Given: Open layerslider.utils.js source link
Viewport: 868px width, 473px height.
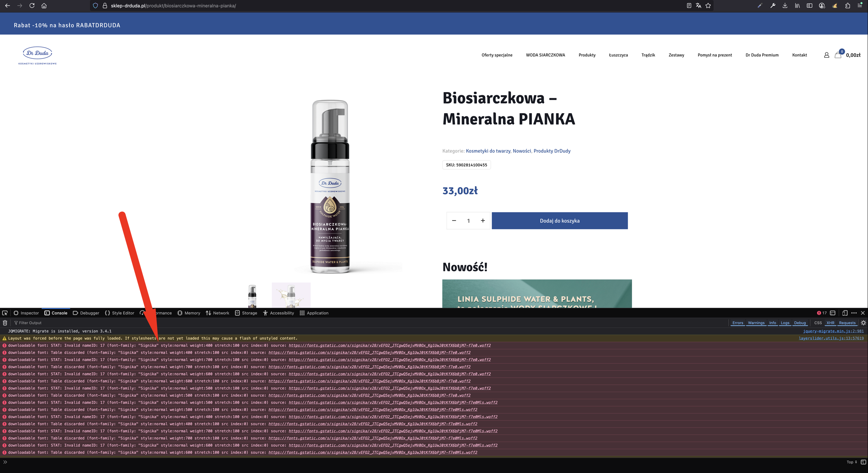Looking at the screenshot, I should (x=831, y=338).
